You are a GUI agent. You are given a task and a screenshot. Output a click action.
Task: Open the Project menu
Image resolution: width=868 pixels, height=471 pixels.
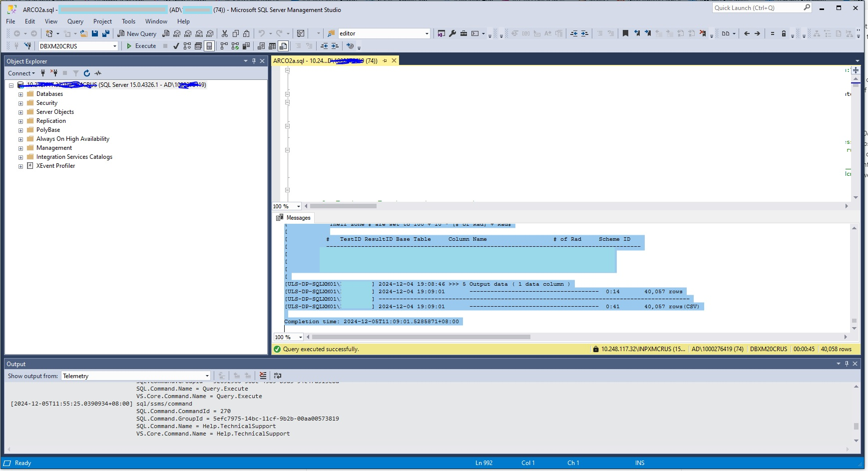(102, 21)
